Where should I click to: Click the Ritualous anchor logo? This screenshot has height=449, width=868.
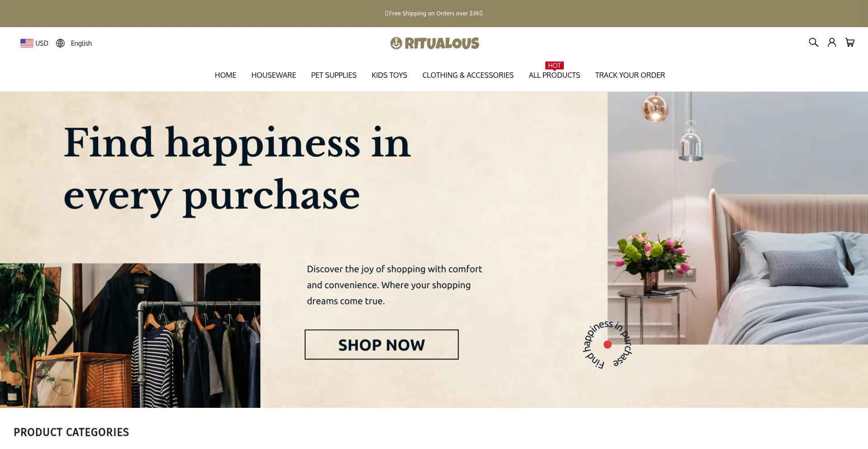point(434,43)
